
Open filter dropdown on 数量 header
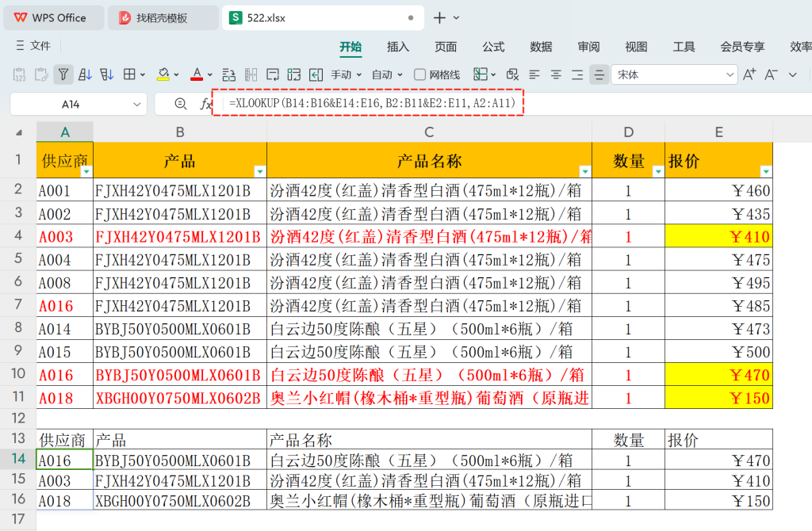[657, 171]
